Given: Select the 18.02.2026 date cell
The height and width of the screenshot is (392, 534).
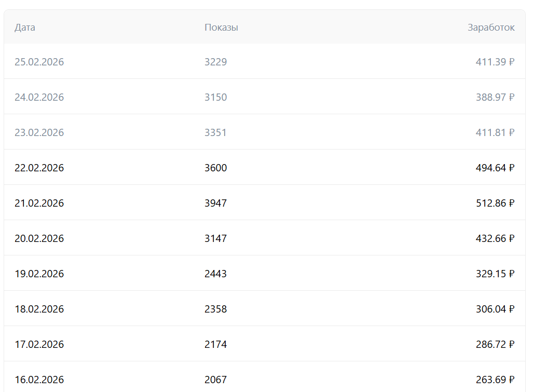Looking at the screenshot, I should click(x=39, y=309).
